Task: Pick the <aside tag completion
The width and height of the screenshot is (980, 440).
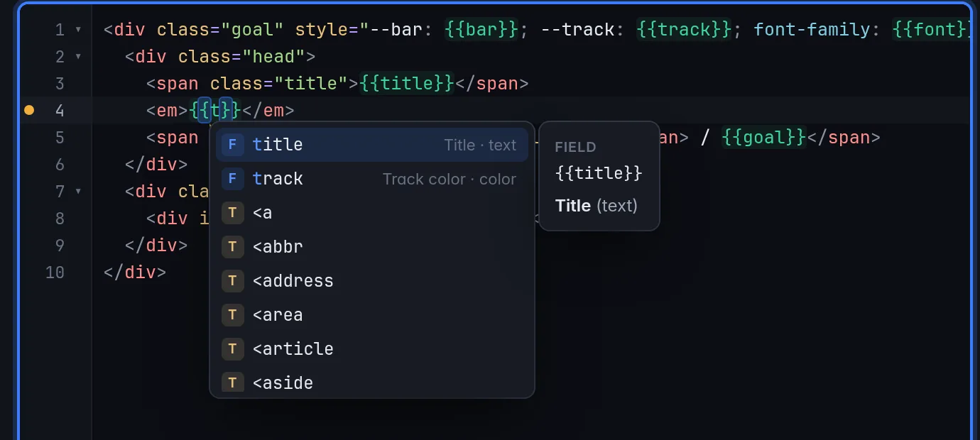Action: [372, 382]
